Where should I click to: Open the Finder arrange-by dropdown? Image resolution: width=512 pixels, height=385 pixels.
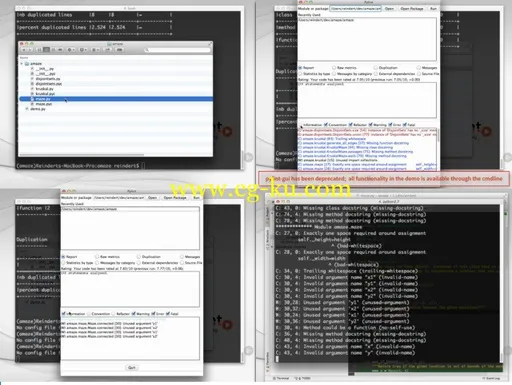point(95,50)
